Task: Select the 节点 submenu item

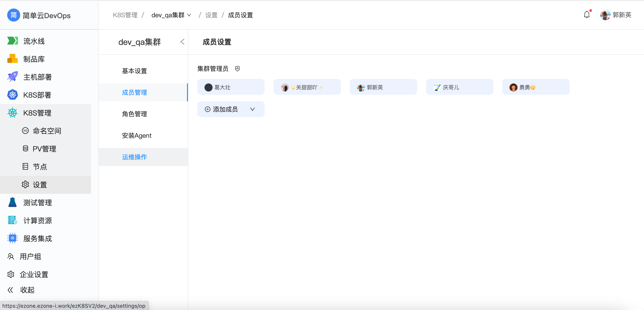Action: (40, 167)
